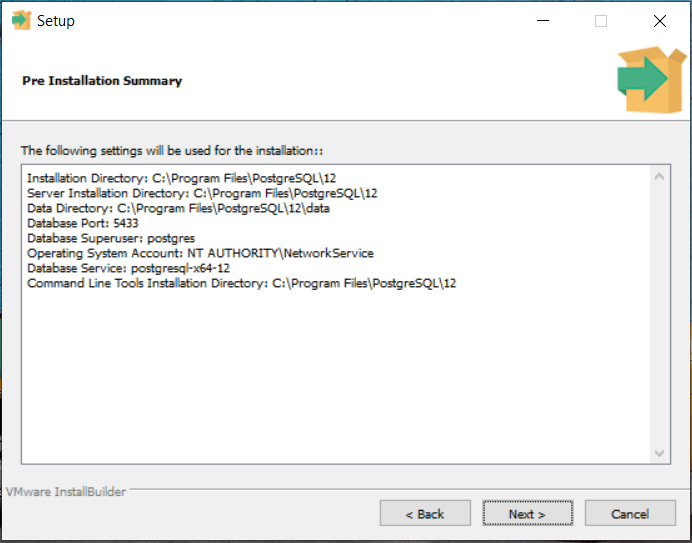Click the Server Installation Directory line
This screenshot has width=692, height=543.
202,193
